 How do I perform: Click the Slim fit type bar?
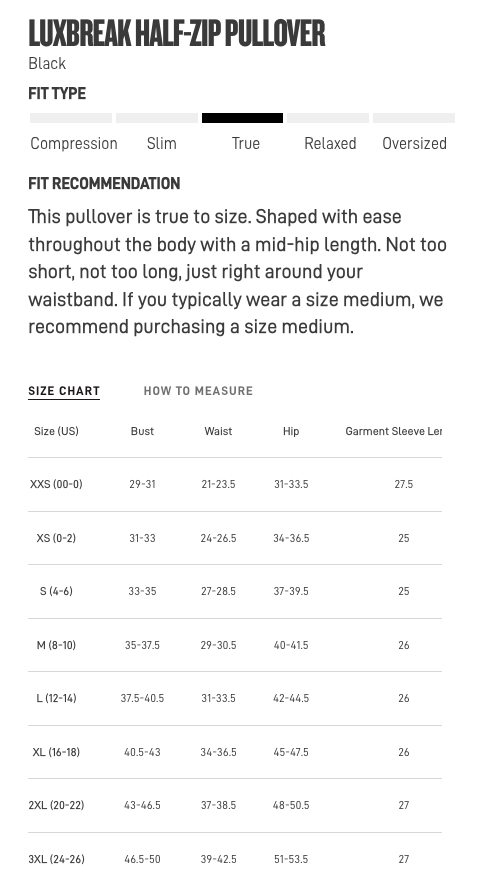[x=157, y=118]
